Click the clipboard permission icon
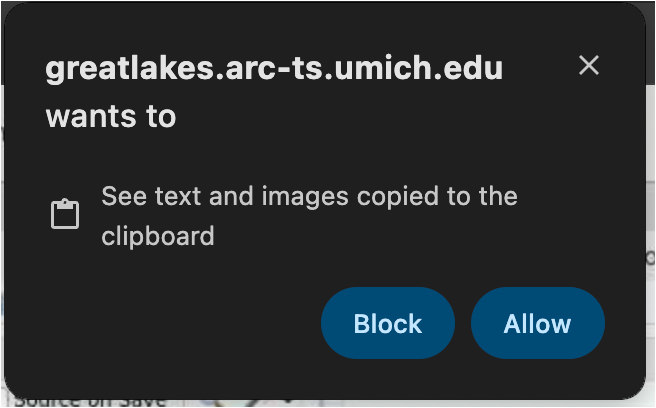 65,215
